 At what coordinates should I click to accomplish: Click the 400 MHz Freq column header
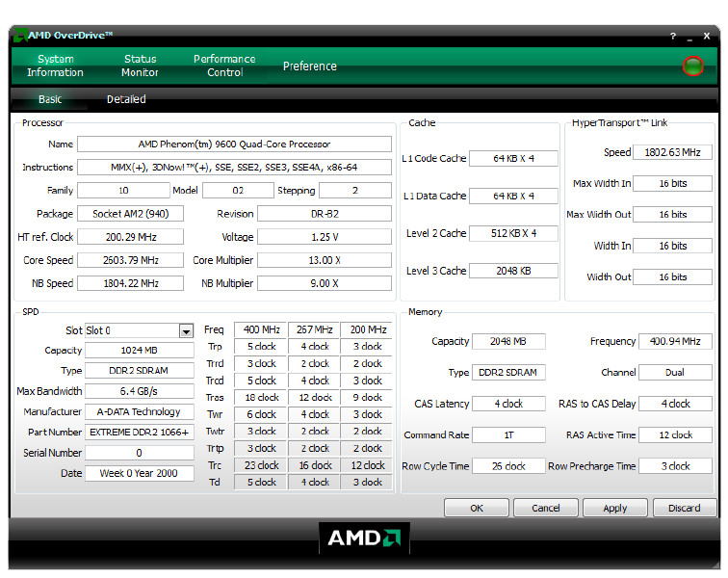pos(261,329)
